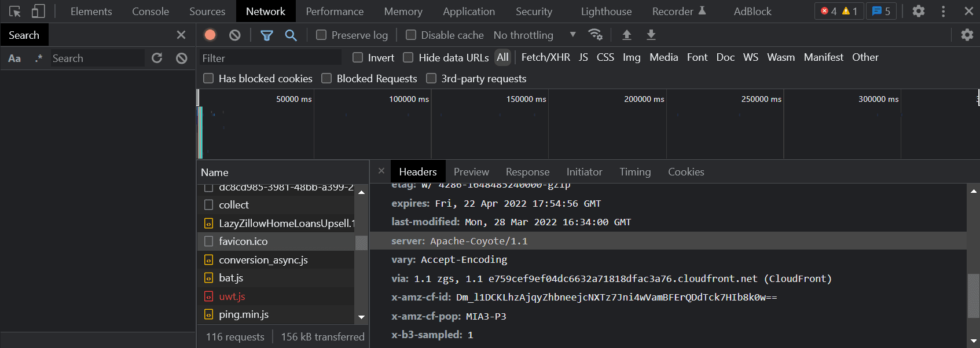The image size is (980, 348).
Task: Open network conditions wifi icon
Action: [x=595, y=35]
